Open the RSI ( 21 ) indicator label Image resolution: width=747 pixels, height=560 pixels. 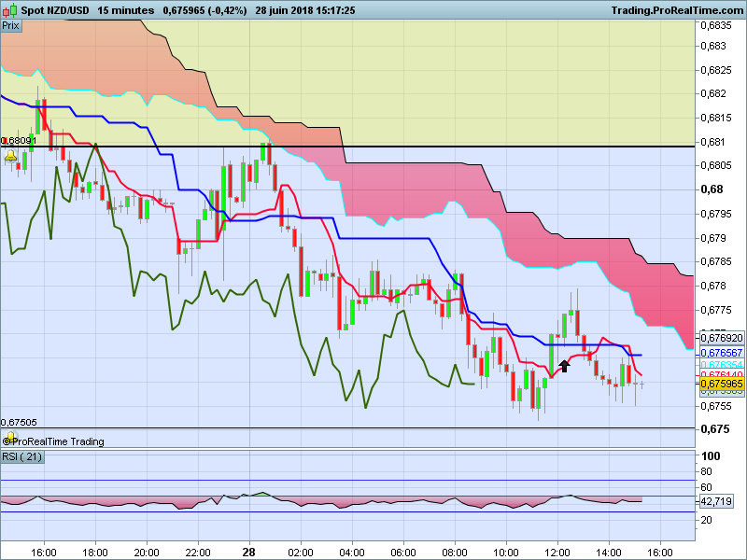tap(23, 456)
